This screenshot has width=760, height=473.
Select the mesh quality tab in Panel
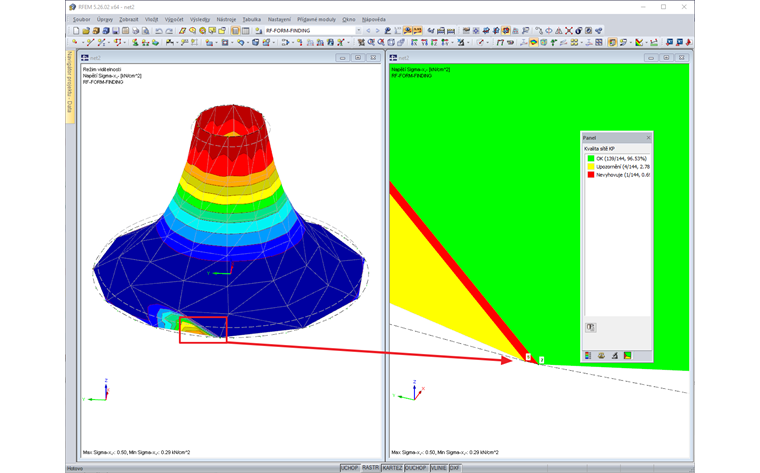pyautogui.click(x=628, y=356)
